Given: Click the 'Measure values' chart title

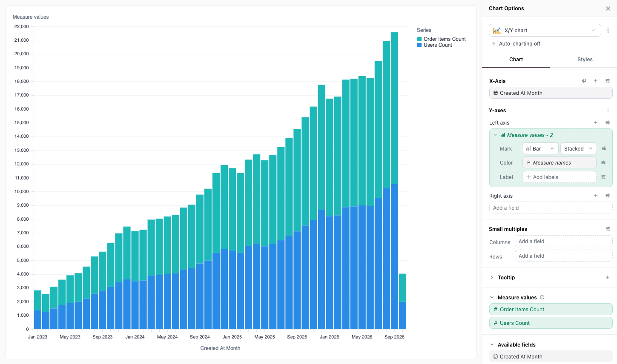Looking at the screenshot, I should click(31, 17).
